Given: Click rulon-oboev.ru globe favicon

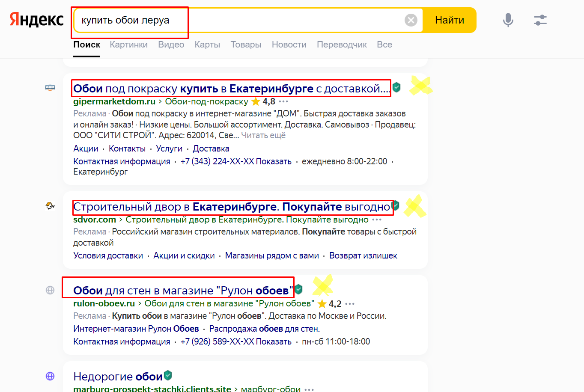Looking at the screenshot, I should coord(50,290).
